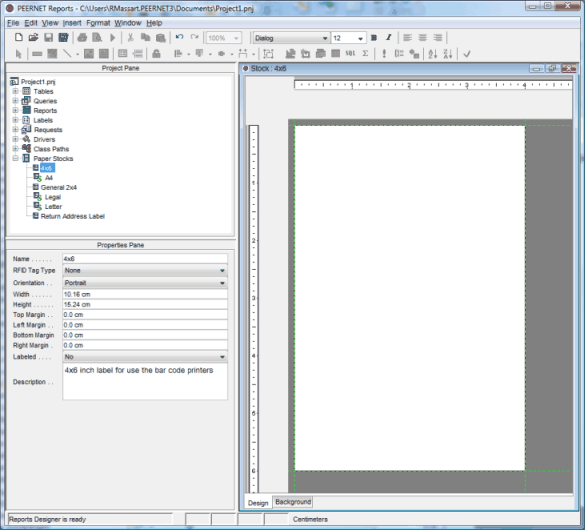Click the Labels tree item

click(43, 120)
